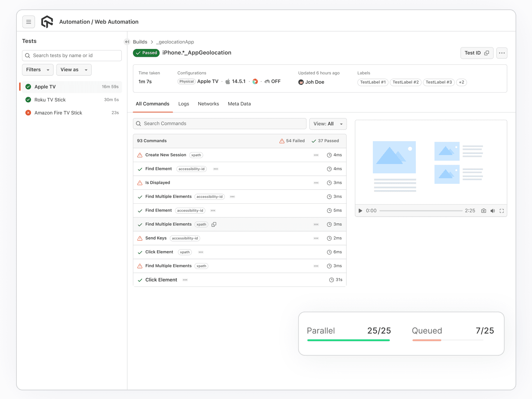Play the test recording video
Image resolution: width=532 pixels, height=399 pixels.
point(360,211)
